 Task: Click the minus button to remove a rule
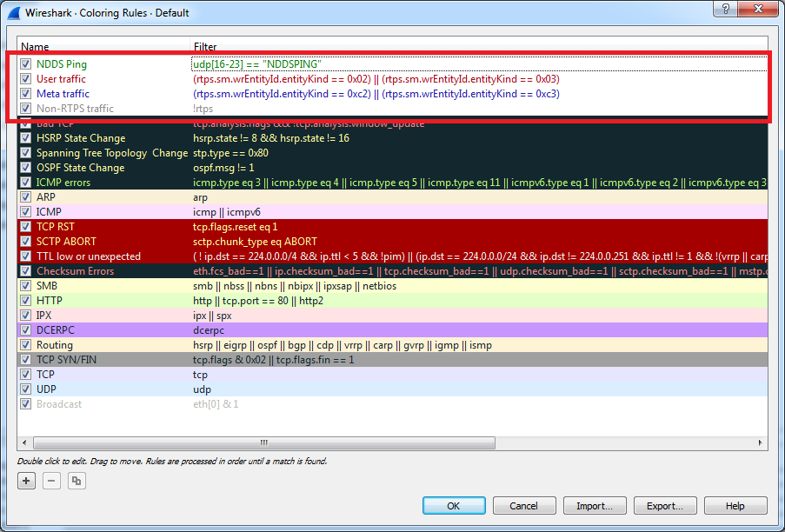[x=51, y=481]
